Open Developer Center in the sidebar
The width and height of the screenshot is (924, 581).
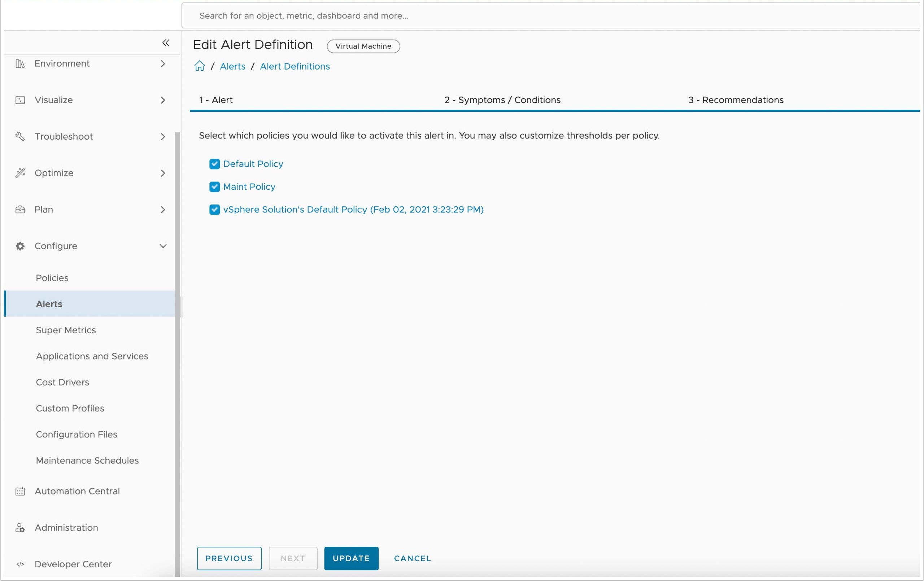tap(73, 564)
